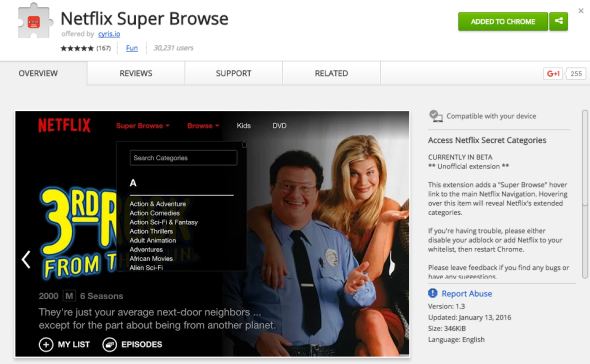The image size is (590, 364).
Task: Click the Netflix Super Browse title
Action: [144, 18]
